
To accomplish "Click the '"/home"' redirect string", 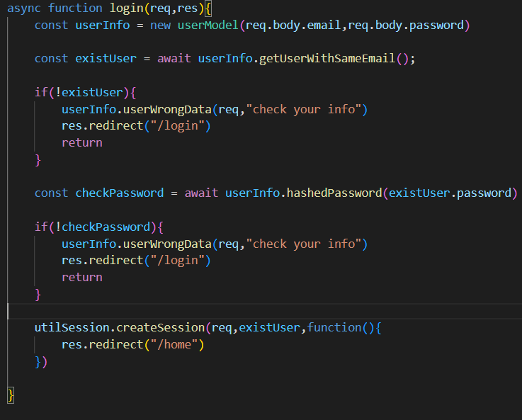I will pos(174,344).
